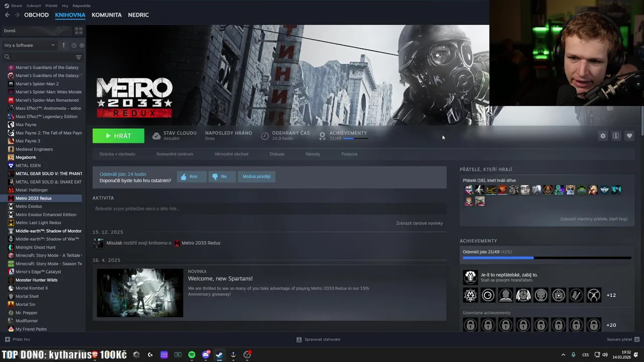644x362 pixels.
Task: Open Seznam přátel friends list
Action: 623,339
